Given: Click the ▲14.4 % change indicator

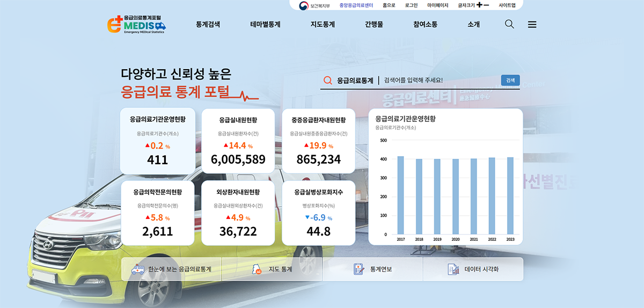Looking at the screenshot, I should click(x=238, y=145).
